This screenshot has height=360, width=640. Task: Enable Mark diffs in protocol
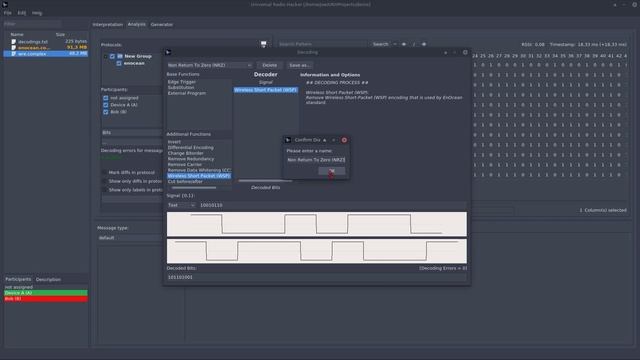click(105, 173)
